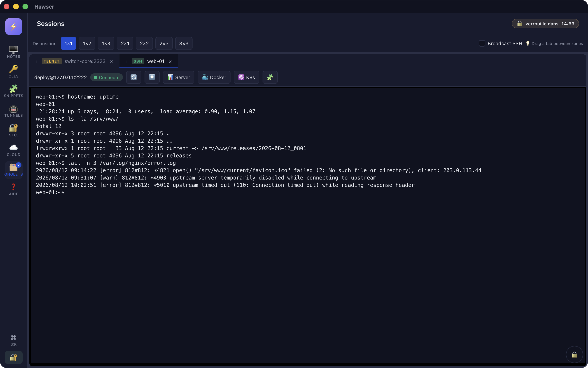Viewport: 588px width, 368px height.
Task: Select the 1×3 layout
Action: coord(106,43)
